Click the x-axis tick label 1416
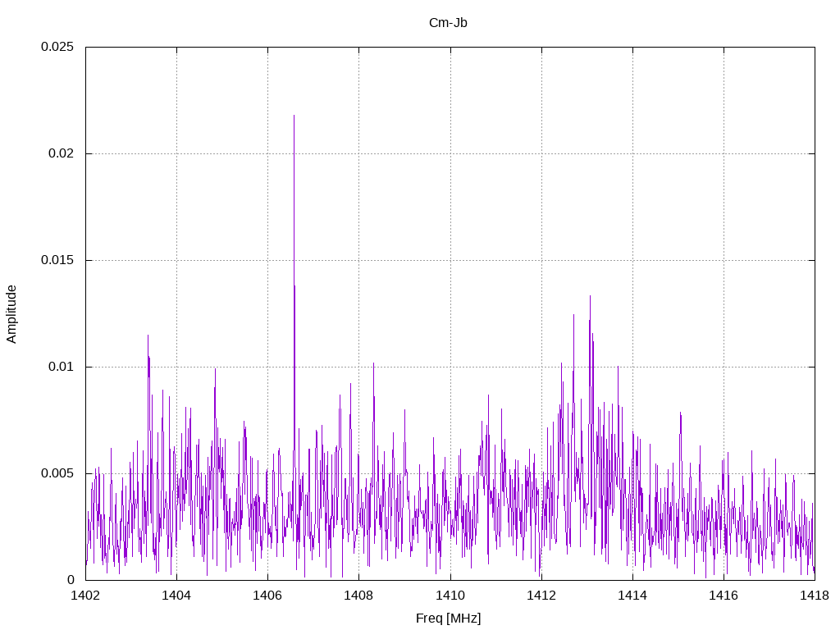 [724, 596]
